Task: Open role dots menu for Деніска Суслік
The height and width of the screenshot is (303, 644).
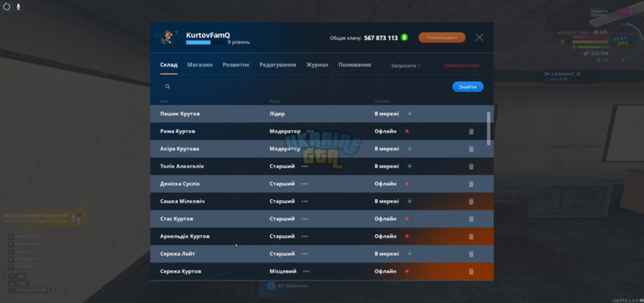Action: point(304,184)
